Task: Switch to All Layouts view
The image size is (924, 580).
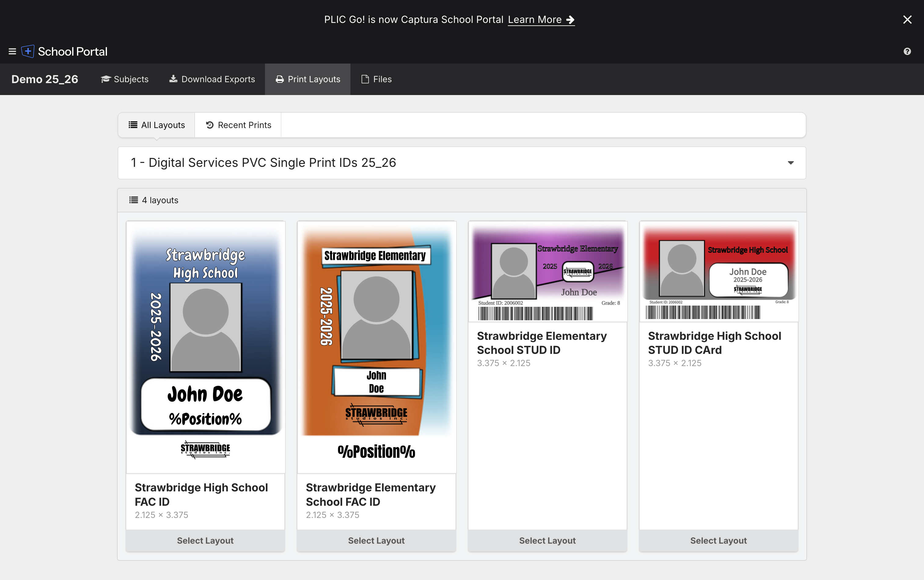Action: coord(156,125)
